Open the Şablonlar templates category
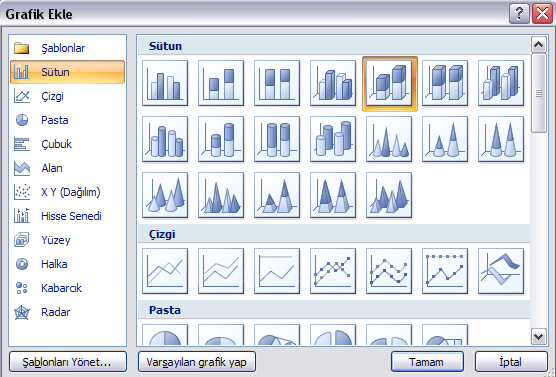 (67, 48)
